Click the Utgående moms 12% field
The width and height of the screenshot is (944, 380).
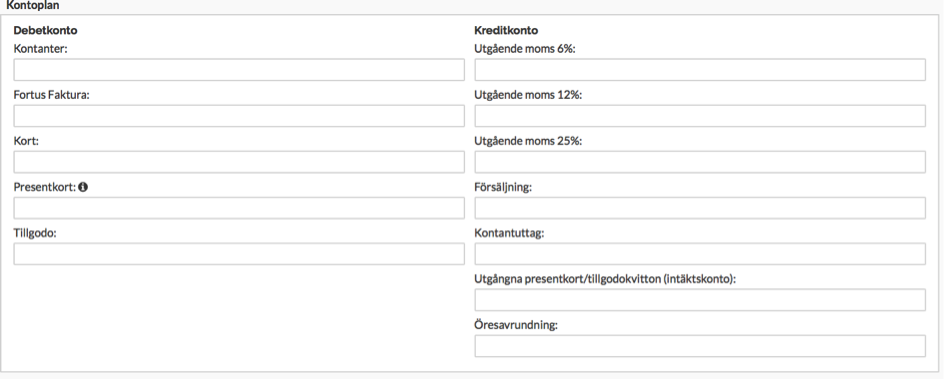(x=700, y=116)
